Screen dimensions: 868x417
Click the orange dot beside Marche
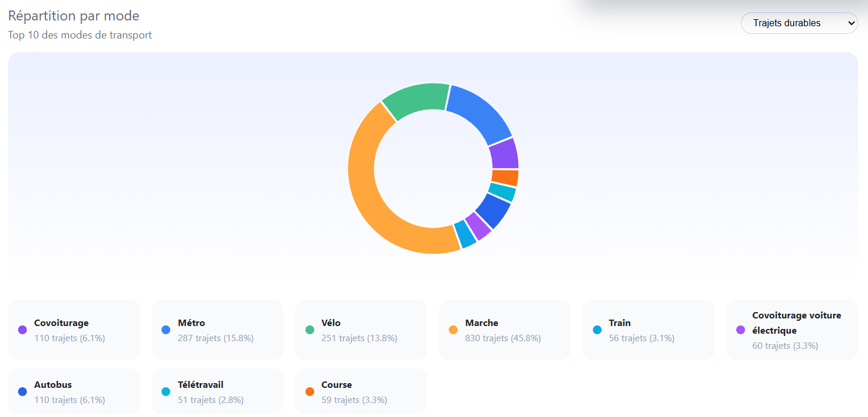click(x=454, y=330)
